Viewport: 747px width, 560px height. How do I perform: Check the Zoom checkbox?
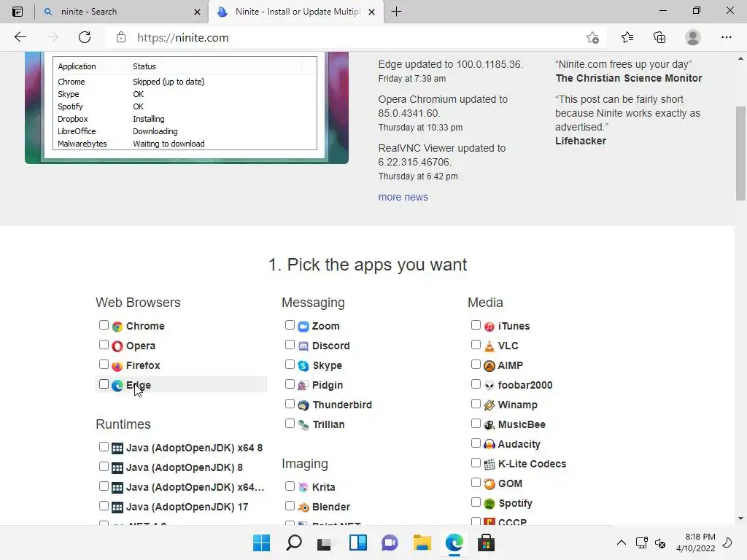[x=290, y=325]
